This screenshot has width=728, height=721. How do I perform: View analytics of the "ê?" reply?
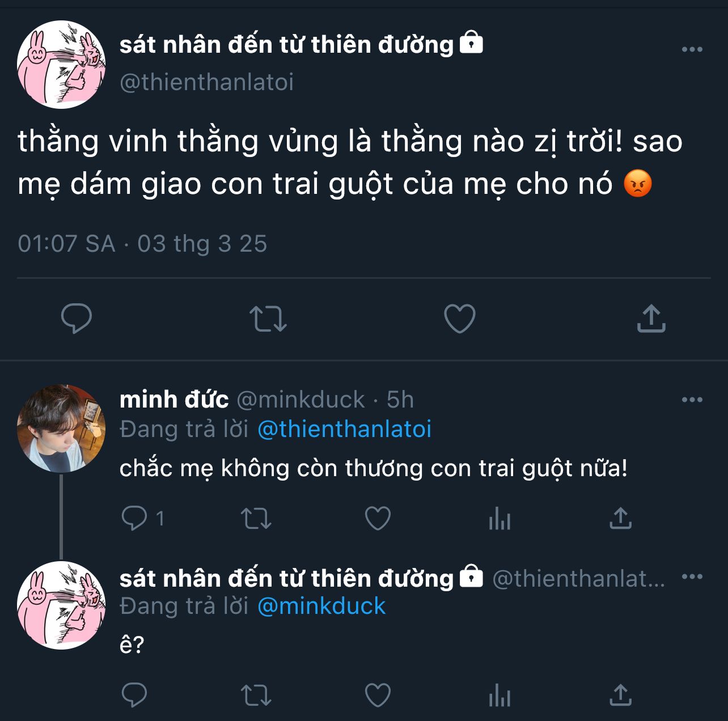pos(500,695)
